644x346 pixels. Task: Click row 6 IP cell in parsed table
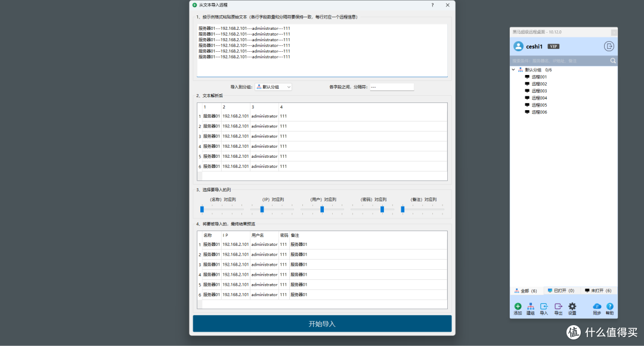[x=236, y=166]
